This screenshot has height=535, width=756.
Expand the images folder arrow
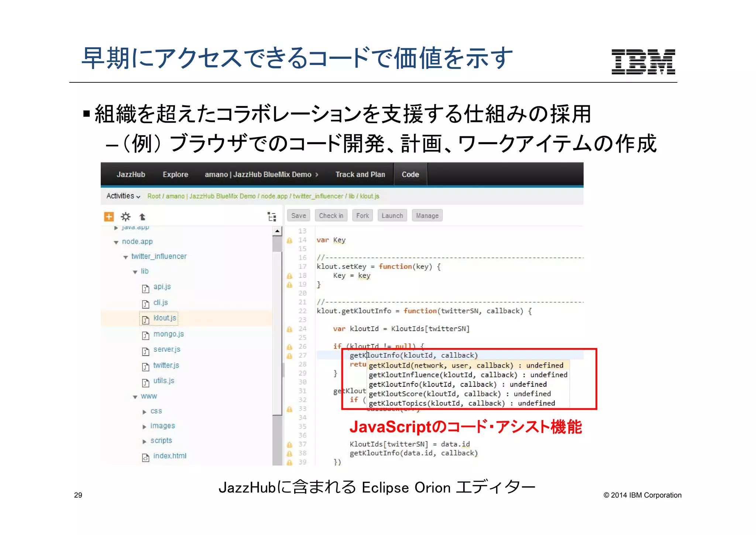pyautogui.click(x=144, y=426)
